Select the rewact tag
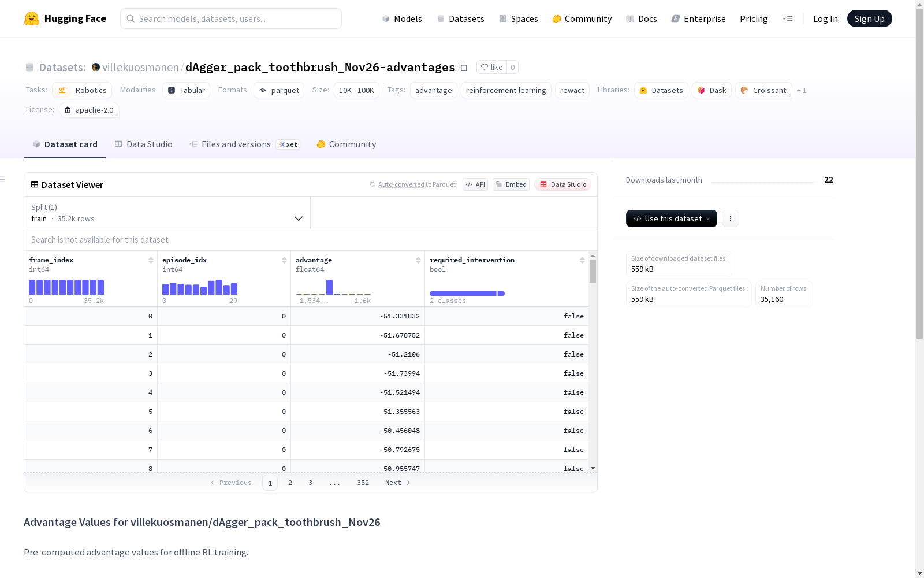924x578 pixels. click(x=572, y=90)
